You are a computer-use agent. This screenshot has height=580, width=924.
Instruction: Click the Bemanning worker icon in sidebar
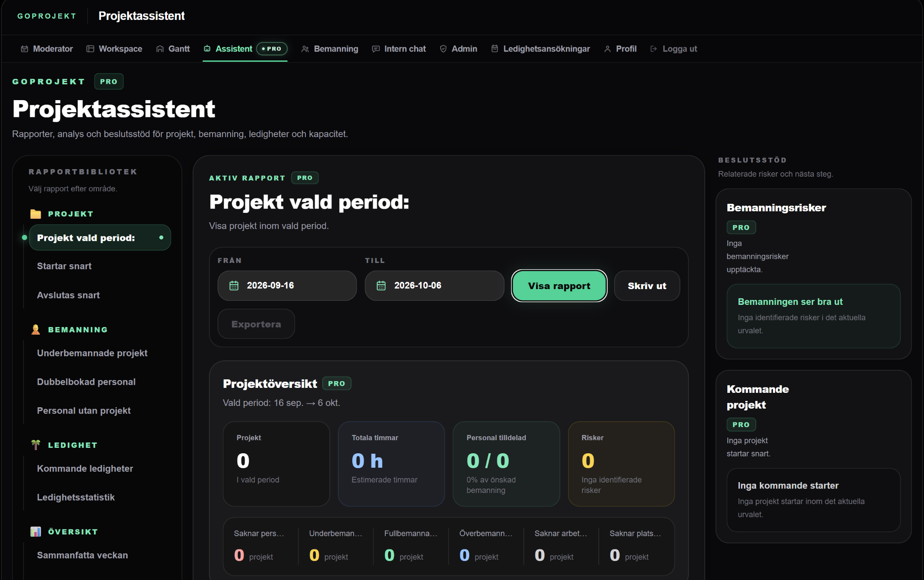pos(36,330)
